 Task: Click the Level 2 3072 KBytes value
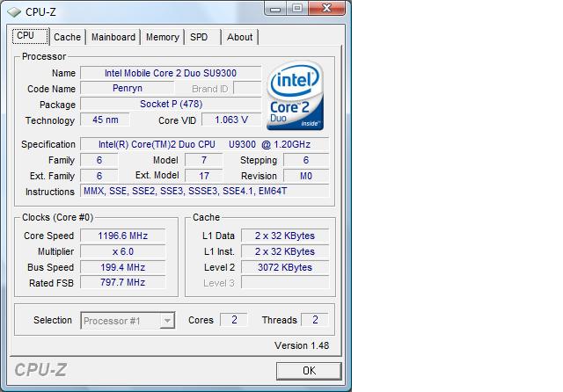pyautogui.click(x=285, y=267)
